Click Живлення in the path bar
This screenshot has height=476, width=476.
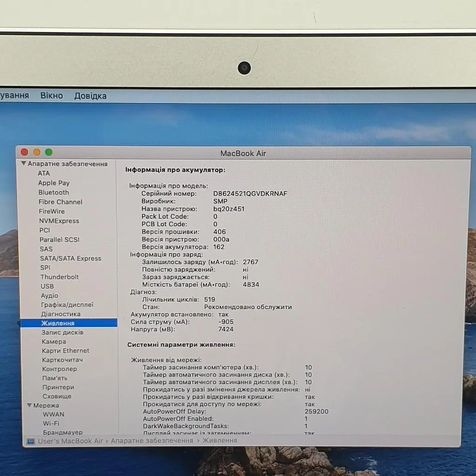click(x=219, y=440)
